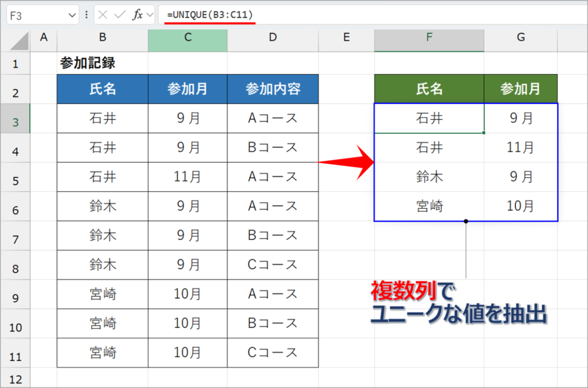Select the fx symbol to insert a new function
Viewport: 588px width, 388px height.
click(x=138, y=14)
